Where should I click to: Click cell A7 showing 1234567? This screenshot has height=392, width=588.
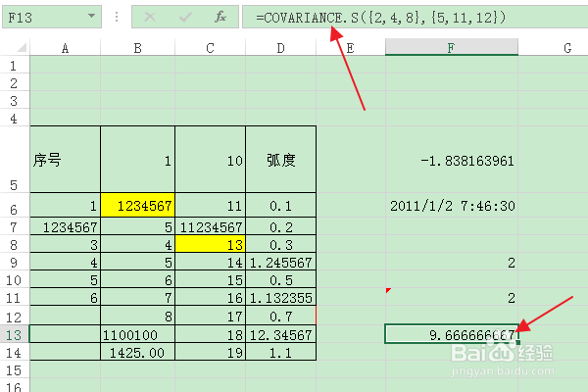tap(66, 226)
